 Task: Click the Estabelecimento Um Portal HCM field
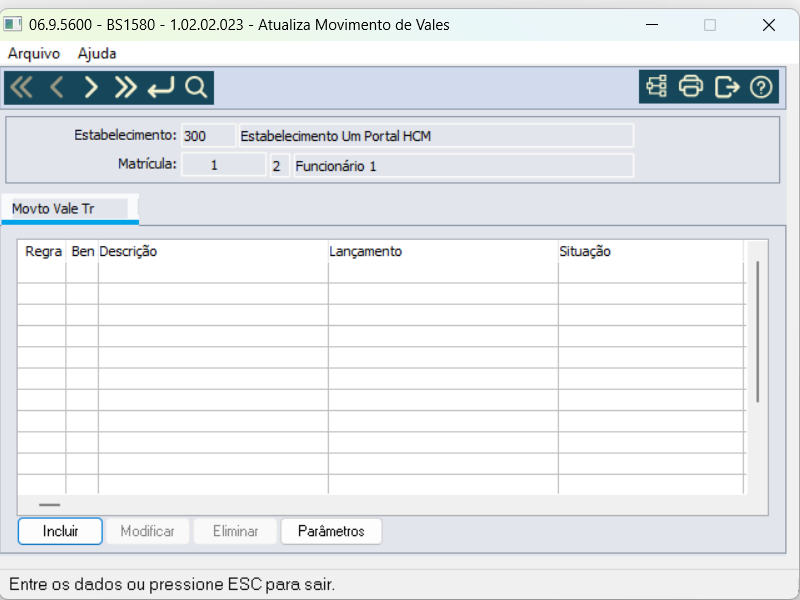[436, 136]
